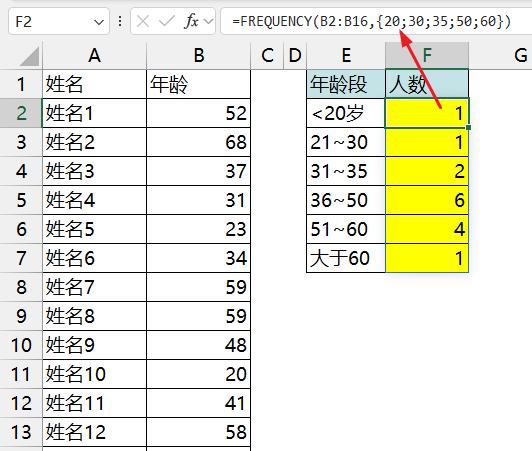Click cell with age 68
532x451 pixels.
pos(198,142)
